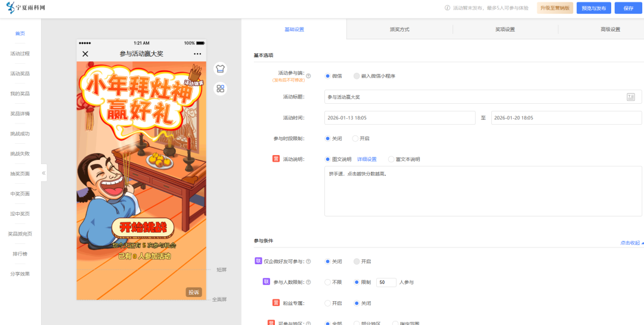Set 可参与地区 to 全部

pos(327,323)
